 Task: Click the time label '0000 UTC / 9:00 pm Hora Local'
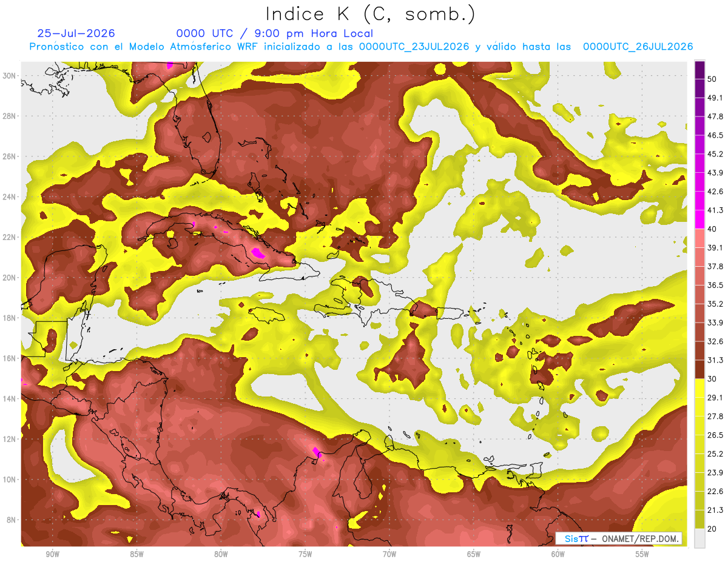(275, 33)
